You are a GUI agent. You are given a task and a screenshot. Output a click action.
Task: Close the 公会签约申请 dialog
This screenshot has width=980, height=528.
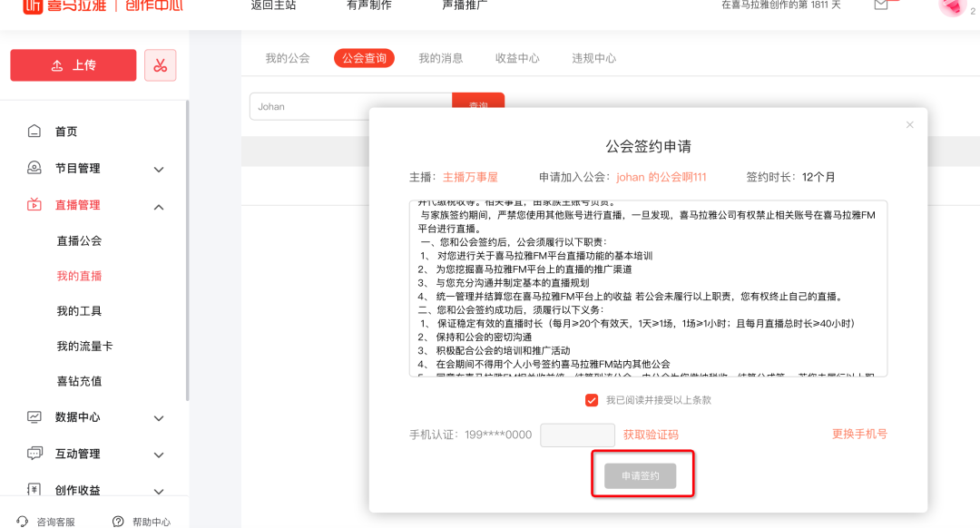click(909, 125)
